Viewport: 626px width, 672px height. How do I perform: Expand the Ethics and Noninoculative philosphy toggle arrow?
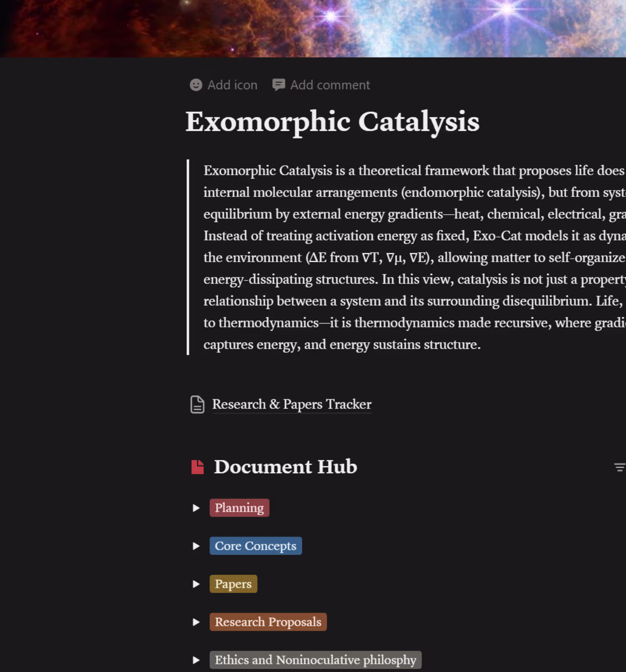pyautogui.click(x=196, y=660)
